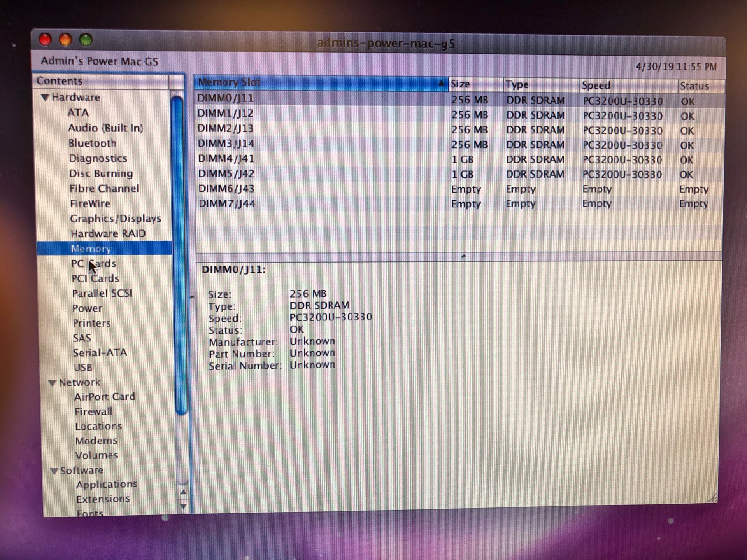The height and width of the screenshot is (560, 747).
Task: Open Printers section
Action: (91, 323)
